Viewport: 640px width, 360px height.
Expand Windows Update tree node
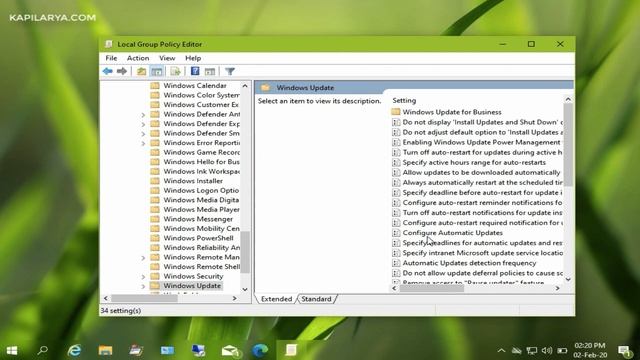tap(143, 286)
